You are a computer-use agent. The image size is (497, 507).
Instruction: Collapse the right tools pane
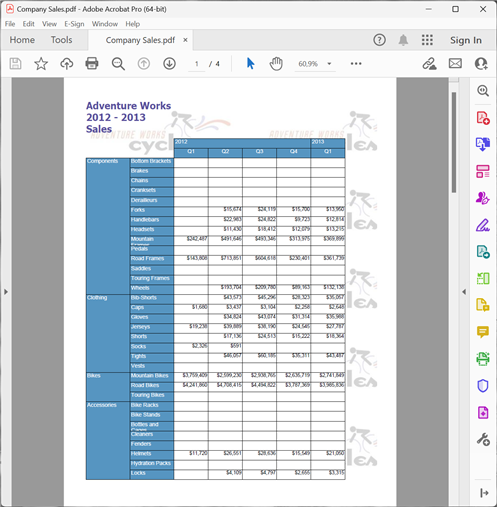point(484,493)
